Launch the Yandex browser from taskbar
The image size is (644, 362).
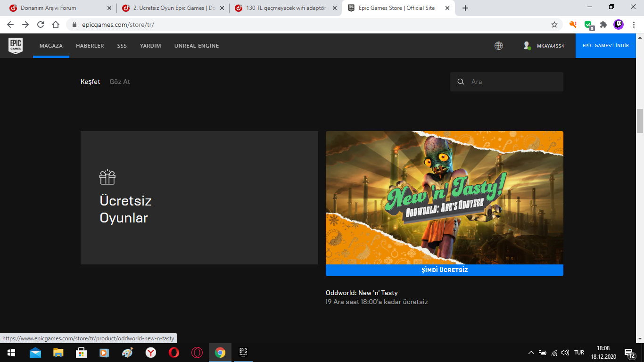point(151,353)
